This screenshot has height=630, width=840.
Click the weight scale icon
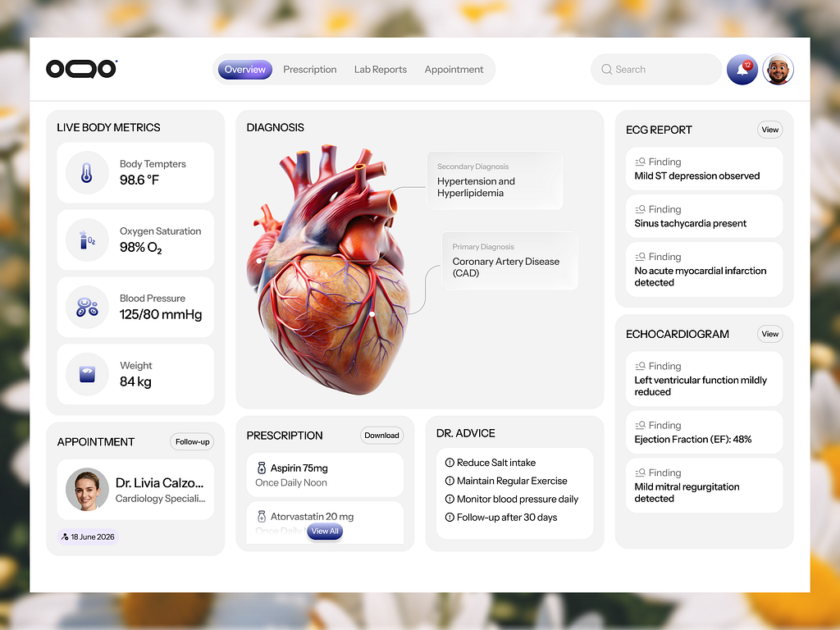coord(87,374)
